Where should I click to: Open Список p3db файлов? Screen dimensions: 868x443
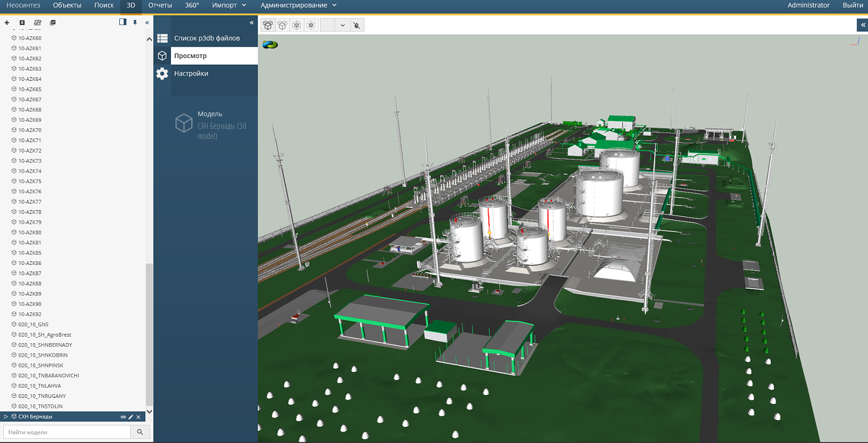tap(207, 38)
